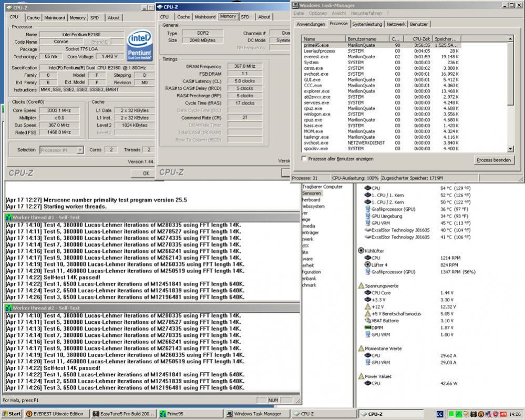
Task: Select Sensoren in the EVEREST tree
Action: coord(312,193)
